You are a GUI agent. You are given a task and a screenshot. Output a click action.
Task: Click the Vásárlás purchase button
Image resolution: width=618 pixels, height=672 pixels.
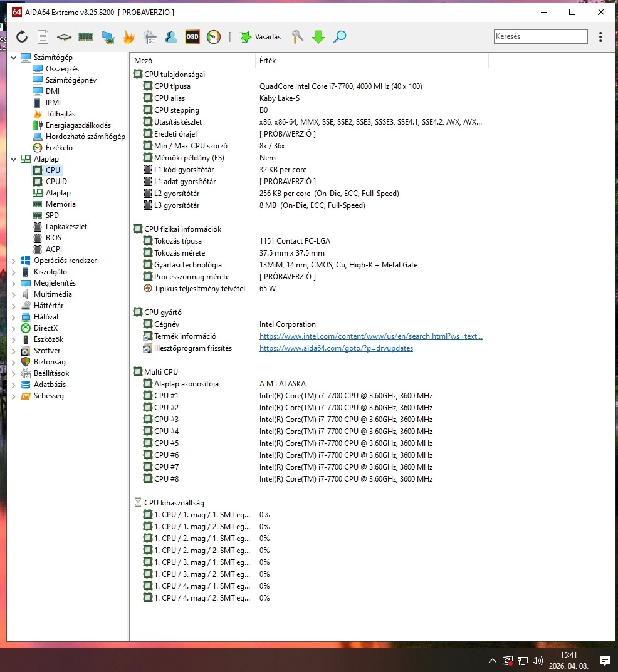coord(260,37)
